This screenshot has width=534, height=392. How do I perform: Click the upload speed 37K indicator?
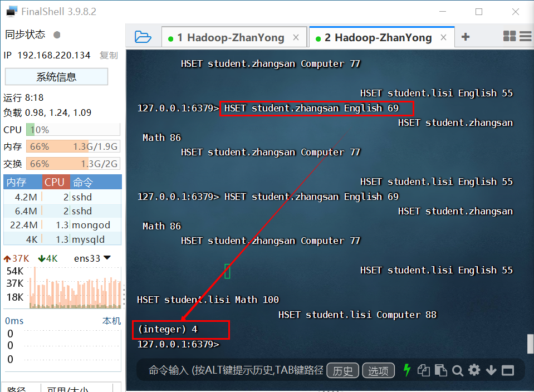click(16, 258)
